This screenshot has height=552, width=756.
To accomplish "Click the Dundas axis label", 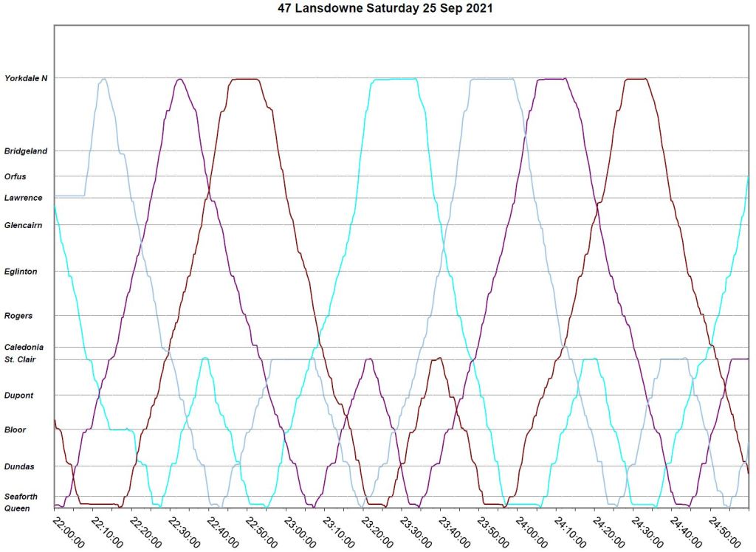I will [18, 466].
